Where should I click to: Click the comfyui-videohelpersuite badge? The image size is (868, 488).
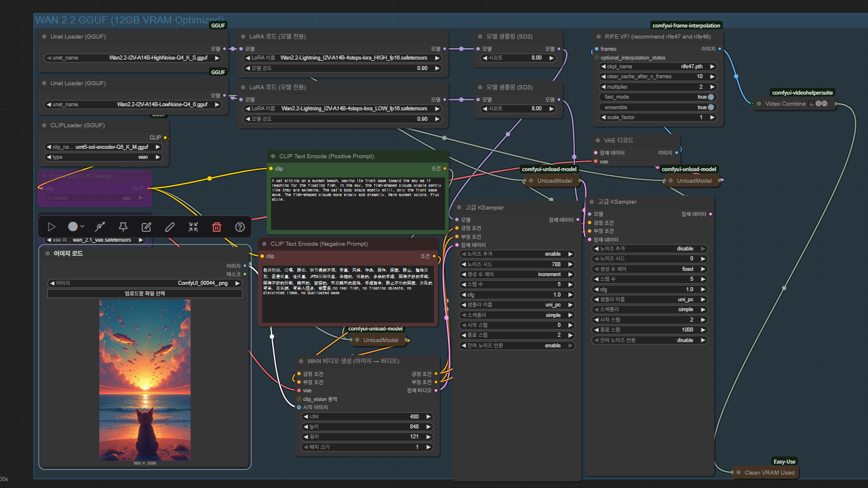pyautogui.click(x=803, y=93)
